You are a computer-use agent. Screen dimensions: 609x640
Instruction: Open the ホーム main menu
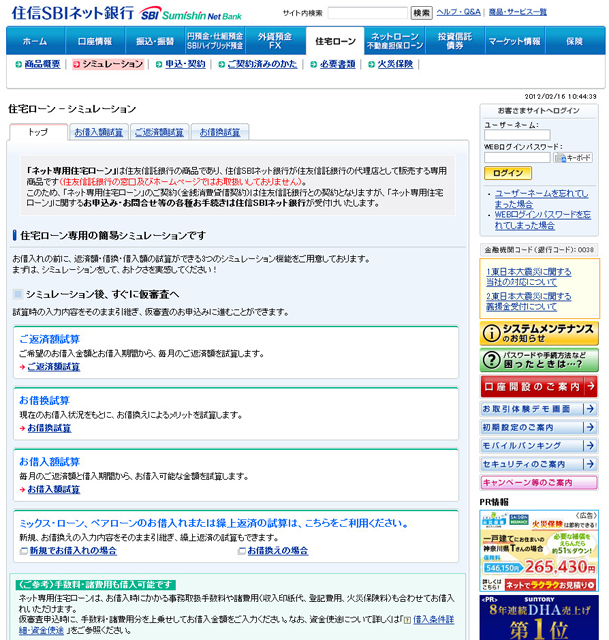36,41
